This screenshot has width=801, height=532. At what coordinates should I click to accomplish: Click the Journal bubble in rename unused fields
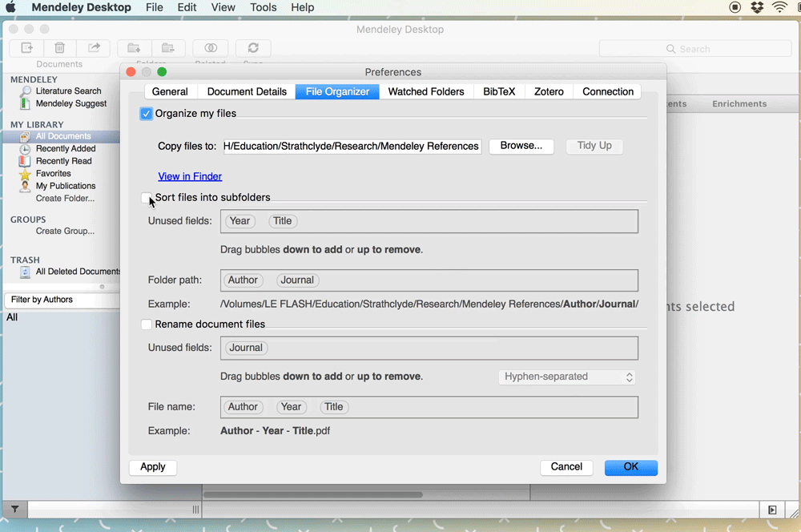click(x=246, y=348)
